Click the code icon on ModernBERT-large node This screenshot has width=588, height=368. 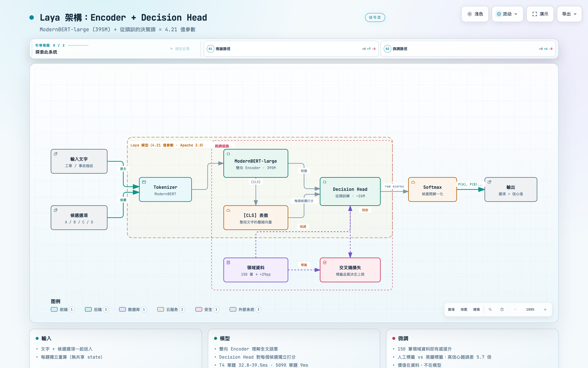(x=228, y=154)
